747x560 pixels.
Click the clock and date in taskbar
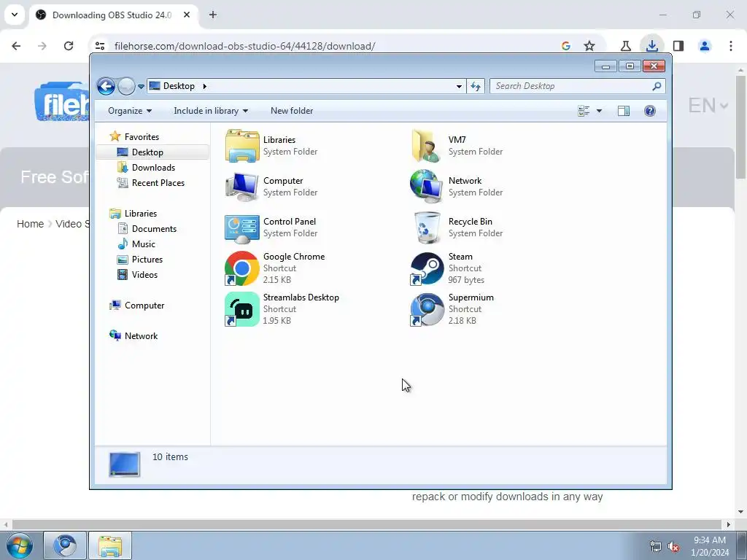[710, 546]
